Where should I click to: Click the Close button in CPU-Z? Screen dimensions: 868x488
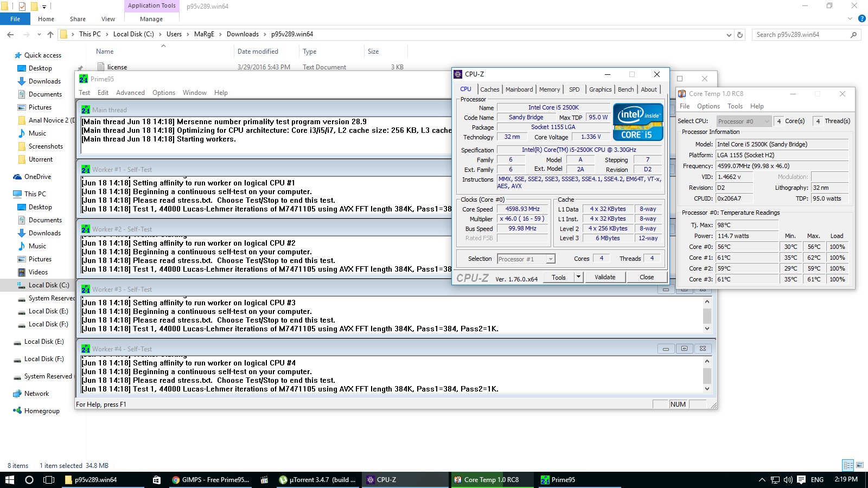tap(647, 277)
